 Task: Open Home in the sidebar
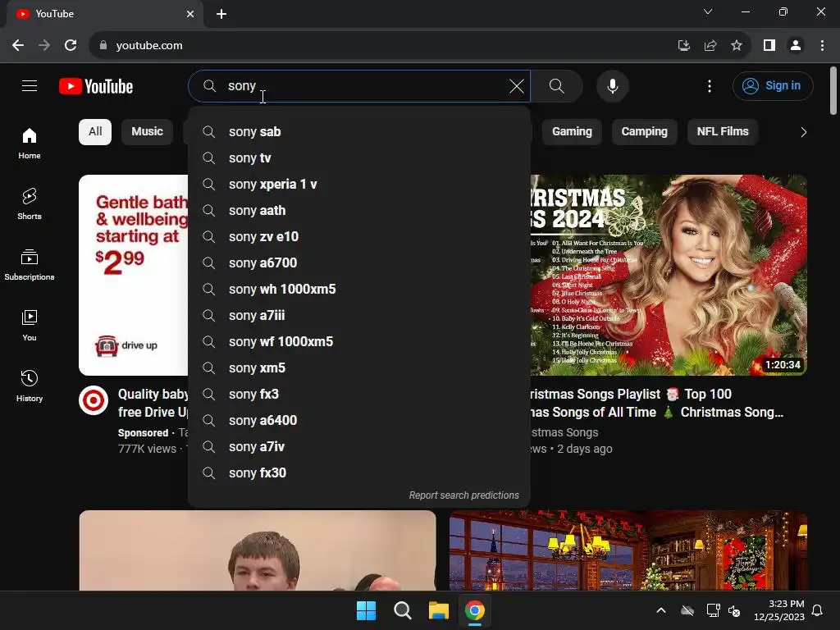pos(30,144)
